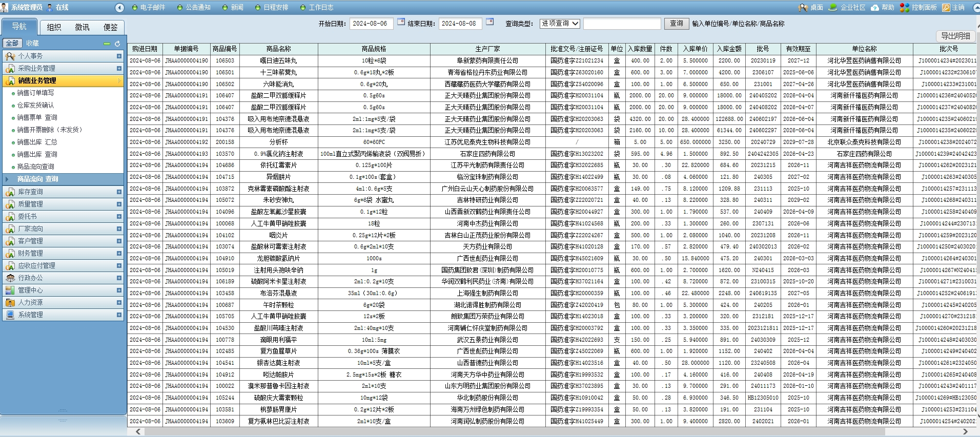Click the 管理中心 module icon
This screenshot has height=437, width=980.
pyautogui.click(x=10, y=290)
